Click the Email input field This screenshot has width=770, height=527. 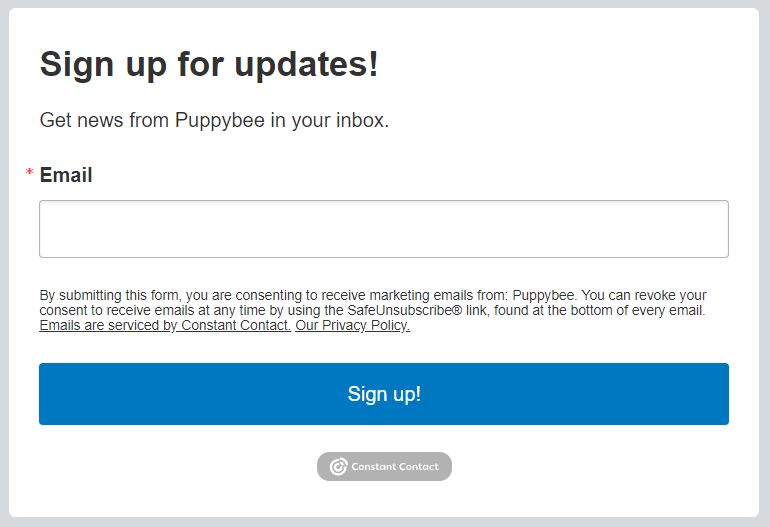[384, 229]
